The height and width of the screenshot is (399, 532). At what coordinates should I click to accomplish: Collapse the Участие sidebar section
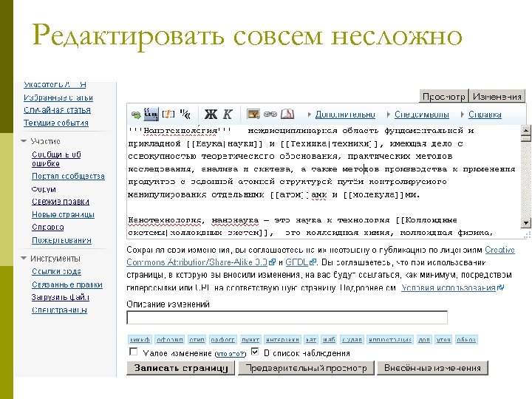pyautogui.click(x=24, y=141)
